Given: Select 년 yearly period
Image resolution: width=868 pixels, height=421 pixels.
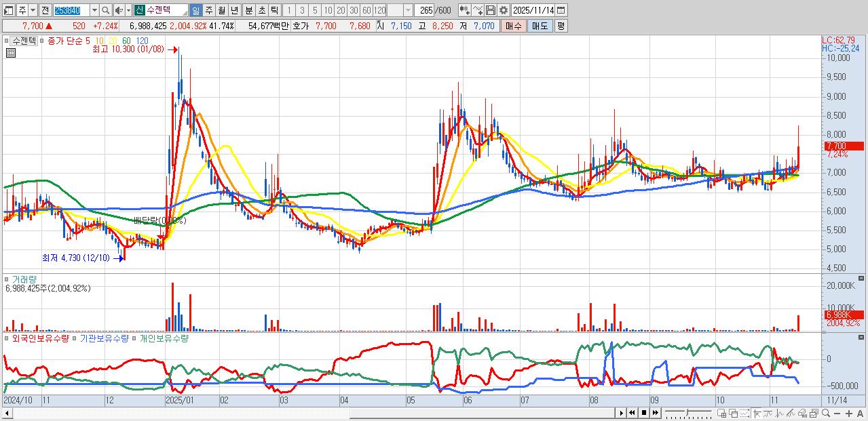Looking at the screenshot, I should 234,10.
